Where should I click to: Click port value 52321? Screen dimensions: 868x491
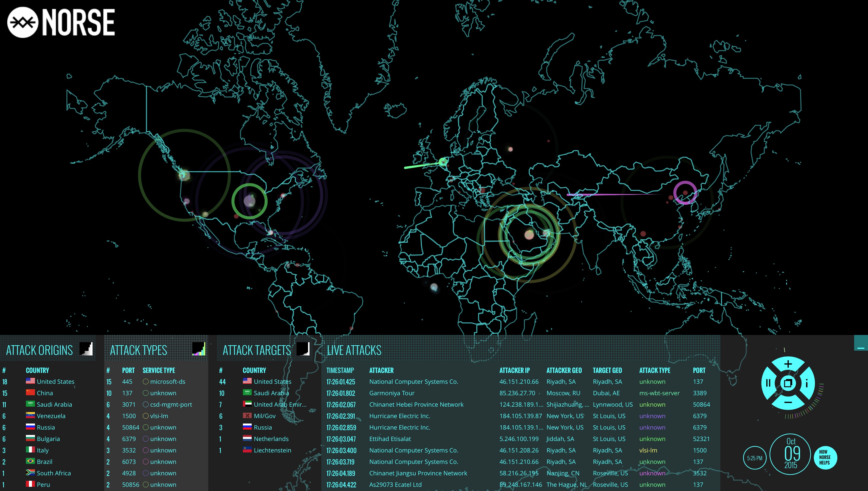point(701,439)
